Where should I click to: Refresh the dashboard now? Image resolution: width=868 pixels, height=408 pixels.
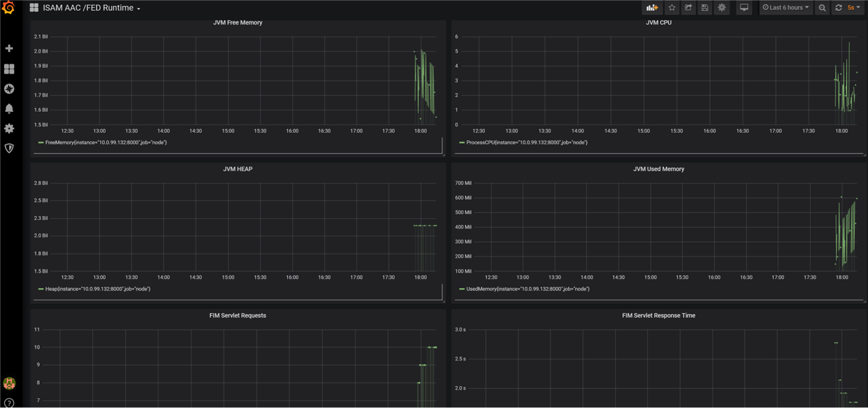[x=838, y=7]
